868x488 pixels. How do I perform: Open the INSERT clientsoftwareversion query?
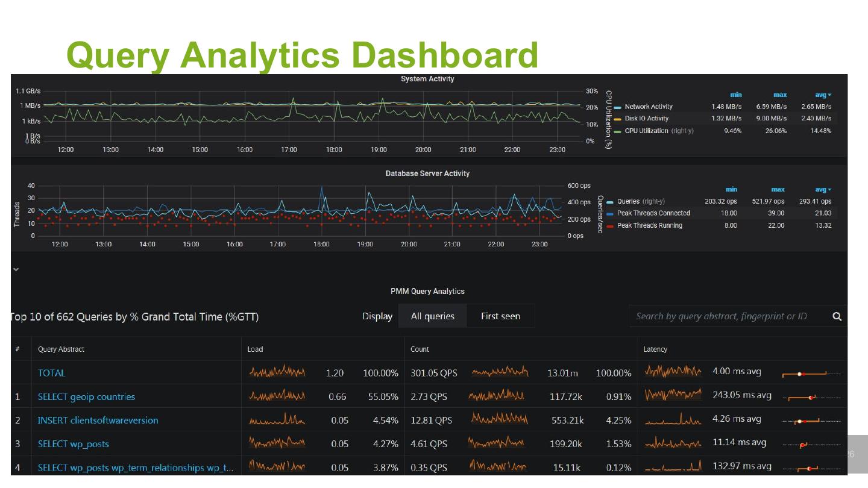click(x=98, y=421)
